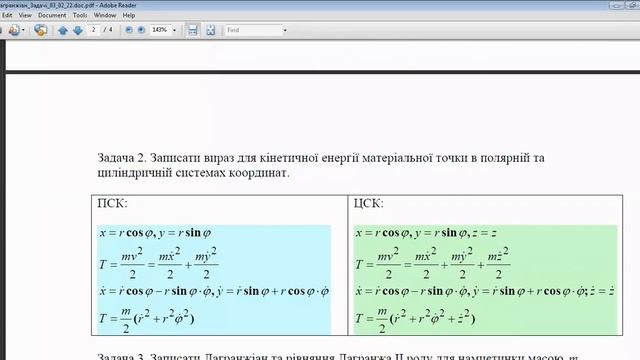640x360 pixels.
Task: Open the zoom level dropdown arrow
Action: pyautogui.click(x=174, y=30)
